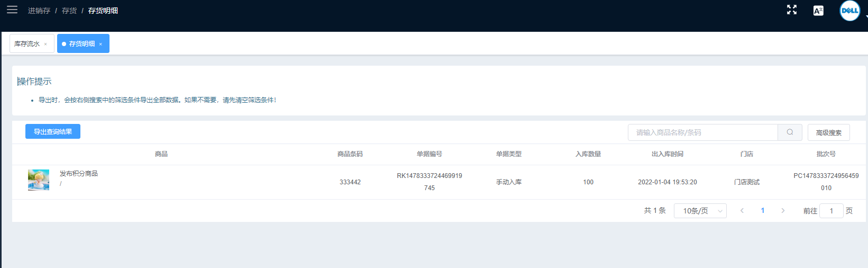Viewport: 868px width, 268px height.
Task: Click 存货明细 in the breadcrumb
Action: 103,11
